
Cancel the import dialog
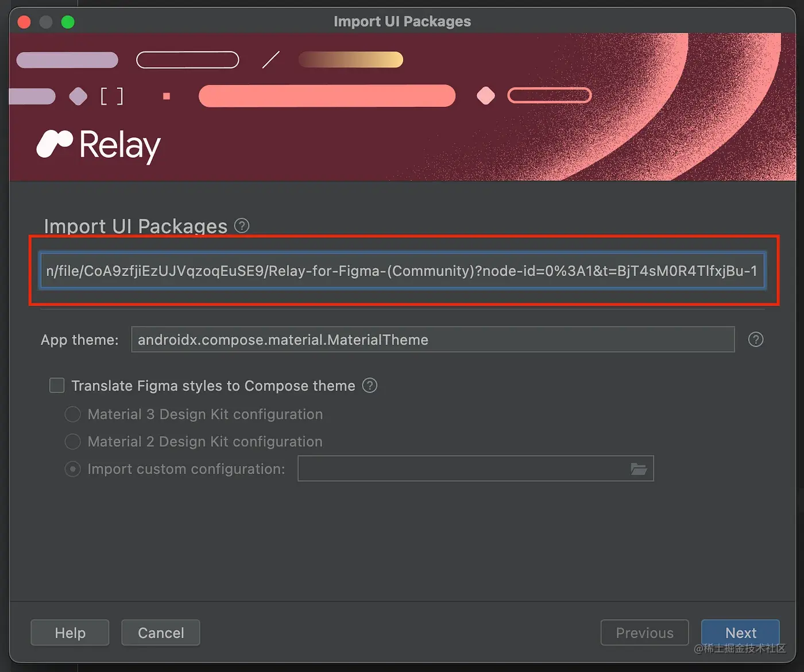click(160, 632)
